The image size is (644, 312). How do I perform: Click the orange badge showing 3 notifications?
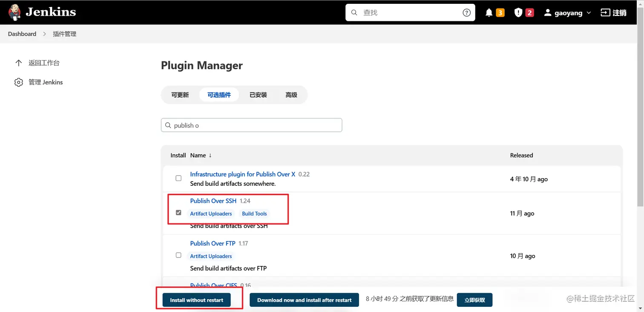[x=500, y=13]
